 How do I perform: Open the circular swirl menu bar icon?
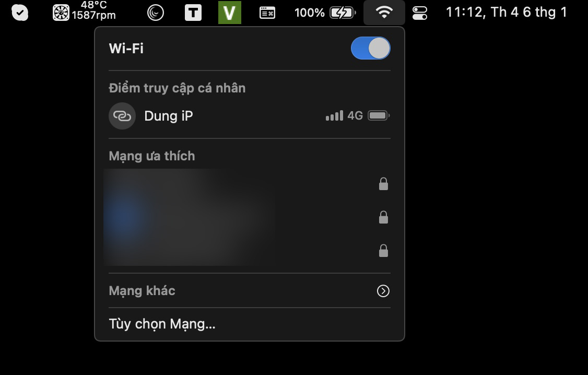156,13
